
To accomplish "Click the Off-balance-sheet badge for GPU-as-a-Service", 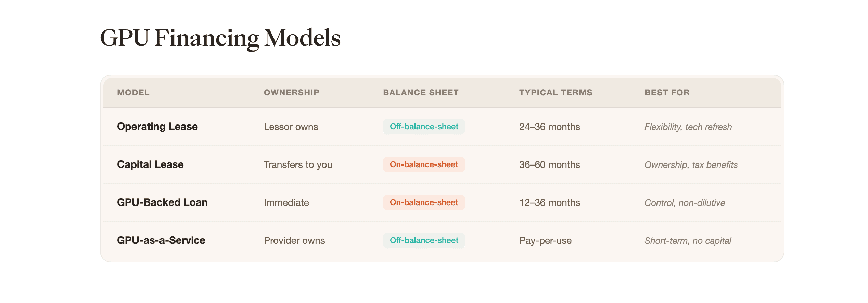I will (x=424, y=240).
